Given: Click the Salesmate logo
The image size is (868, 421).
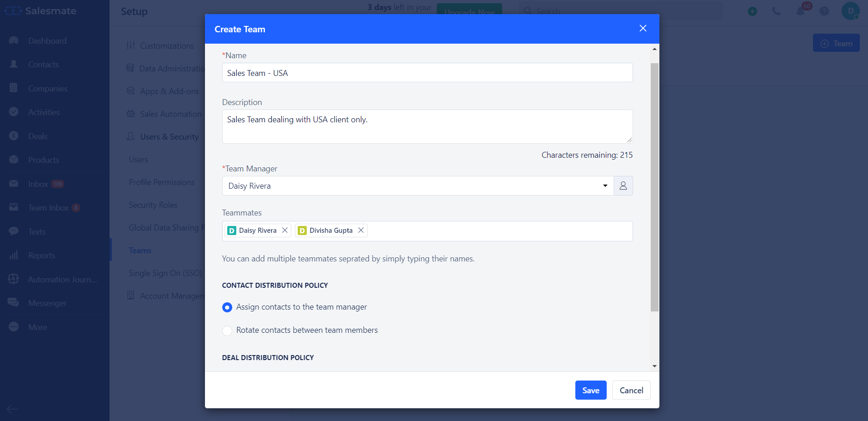Looking at the screenshot, I should click(x=40, y=11).
